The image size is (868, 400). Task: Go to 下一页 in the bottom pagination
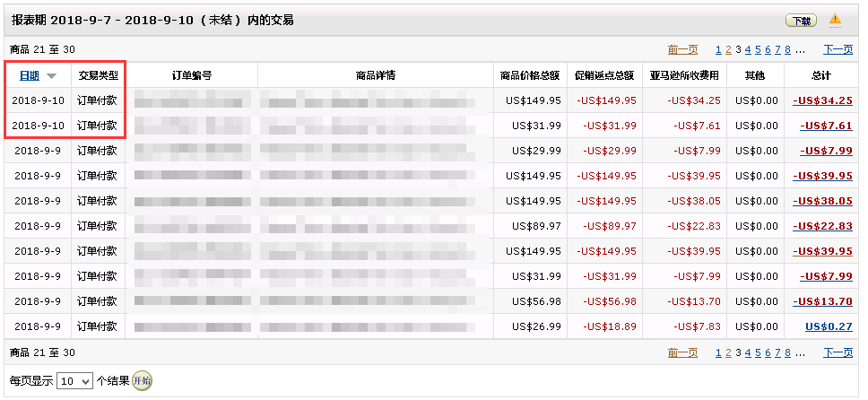(x=838, y=352)
